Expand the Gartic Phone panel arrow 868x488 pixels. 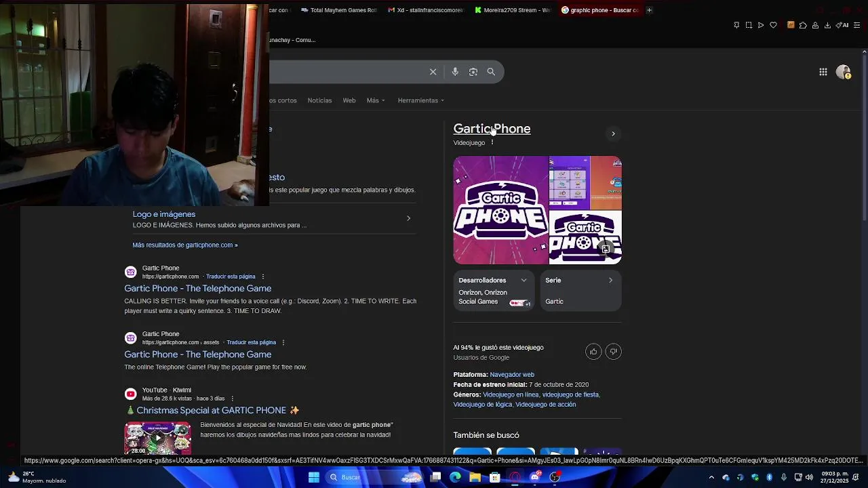[x=613, y=134]
